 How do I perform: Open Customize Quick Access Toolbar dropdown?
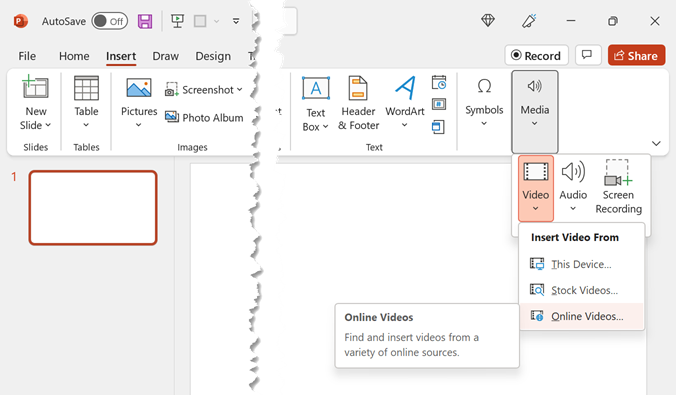click(236, 21)
